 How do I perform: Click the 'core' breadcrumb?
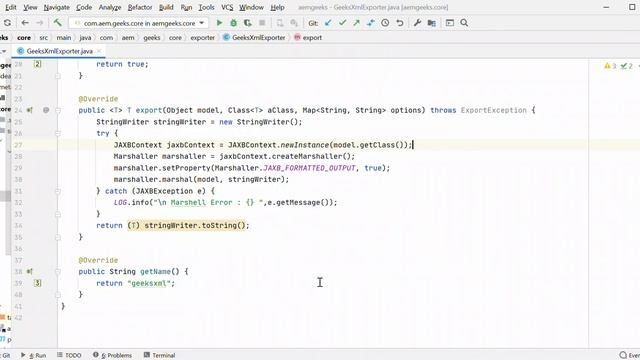click(24, 38)
